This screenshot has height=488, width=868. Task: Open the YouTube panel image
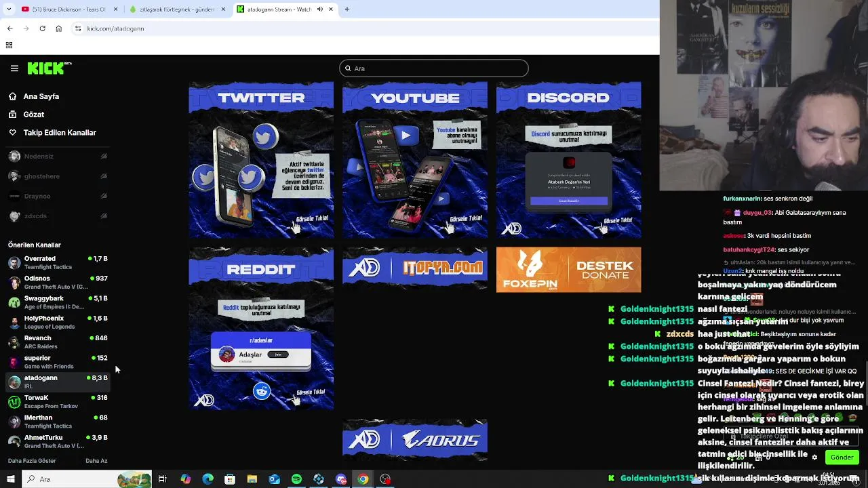tap(415, 160)
